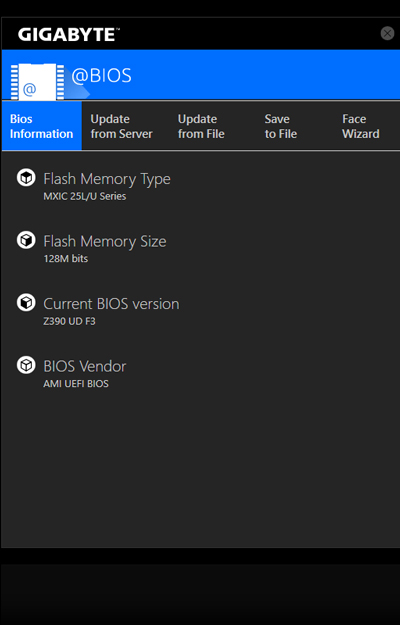Click the cube icon beside Flash Memory Size
This screenshot has height=625, width=400.
[26, 240]
